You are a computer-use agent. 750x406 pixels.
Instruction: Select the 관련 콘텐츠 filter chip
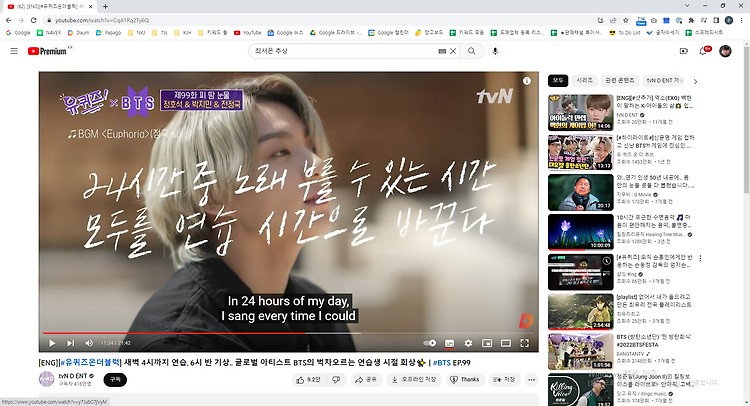(x=619, y=80)
